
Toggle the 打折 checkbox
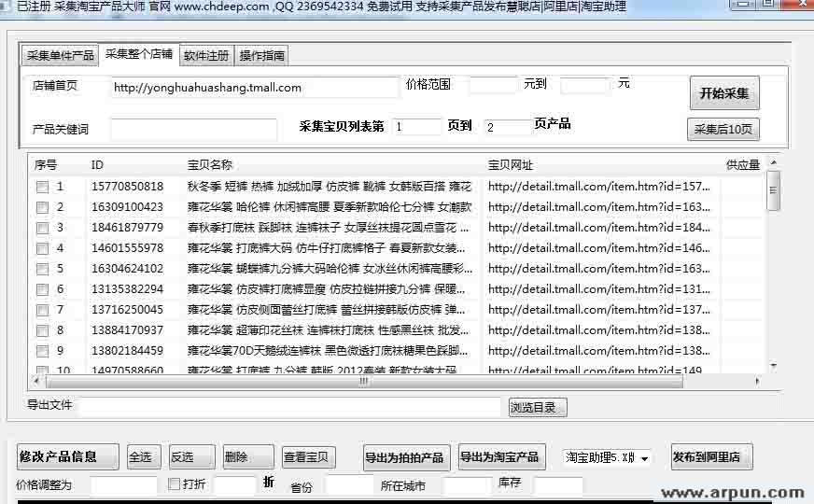point(175,483)
